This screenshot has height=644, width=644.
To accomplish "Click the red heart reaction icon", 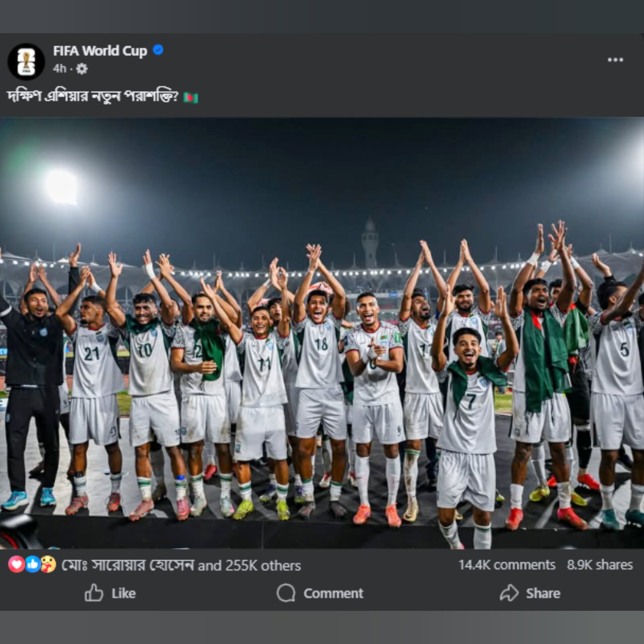I will click(x=16, y=565).
